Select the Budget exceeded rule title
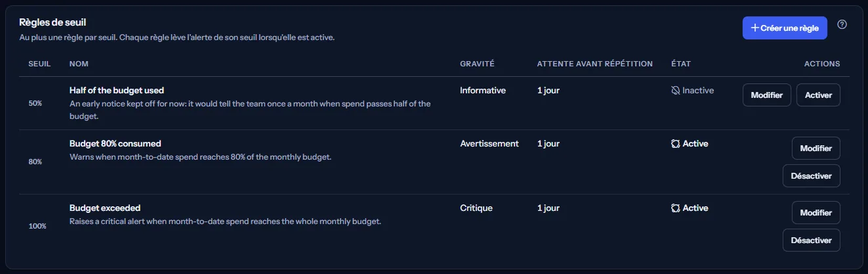 (x=105, y=208)
